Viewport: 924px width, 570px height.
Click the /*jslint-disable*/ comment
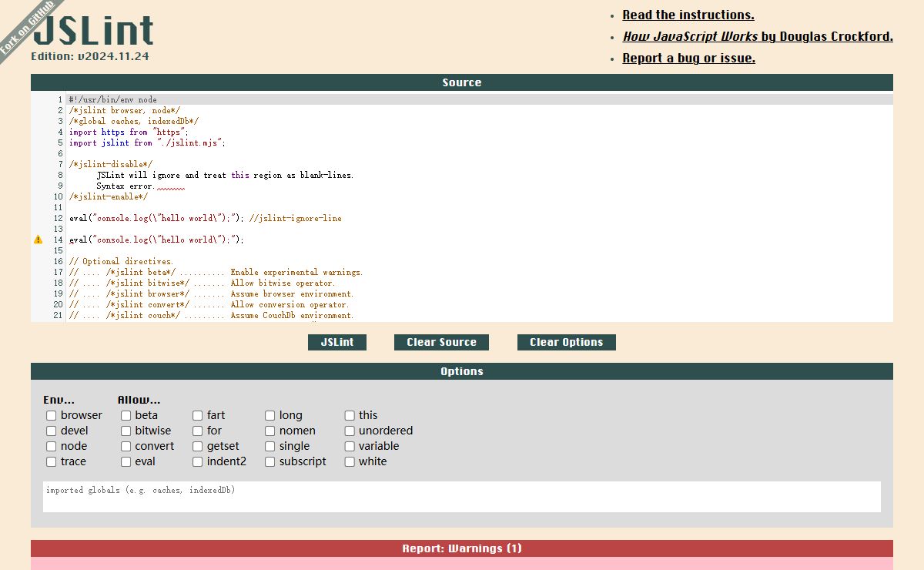pos(110,164)
